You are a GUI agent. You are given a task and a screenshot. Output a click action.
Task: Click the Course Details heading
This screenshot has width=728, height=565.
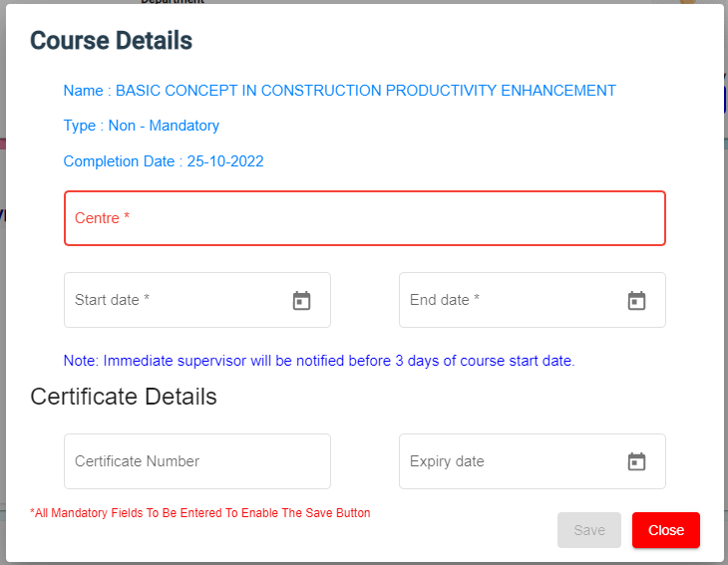(111, 41)
